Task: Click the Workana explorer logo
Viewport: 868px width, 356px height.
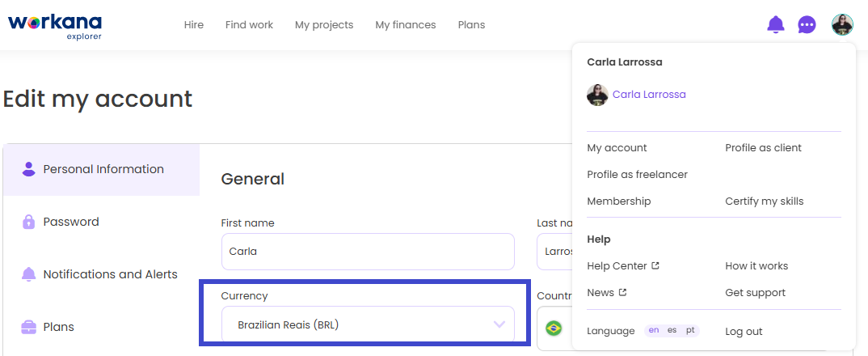Action: pyautogui.click(x=55, y=26)
